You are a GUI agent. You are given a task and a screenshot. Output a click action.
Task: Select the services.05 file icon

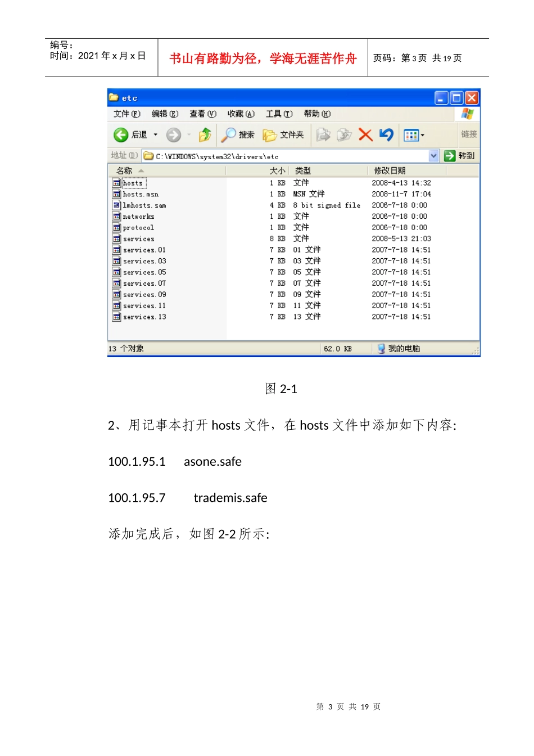tap(116, 272)
